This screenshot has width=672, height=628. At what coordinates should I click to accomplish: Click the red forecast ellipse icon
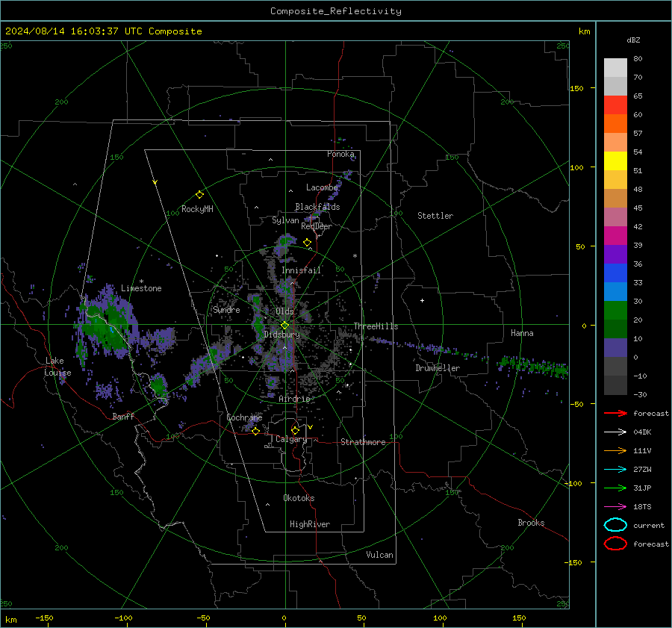(x=615, y=544)
